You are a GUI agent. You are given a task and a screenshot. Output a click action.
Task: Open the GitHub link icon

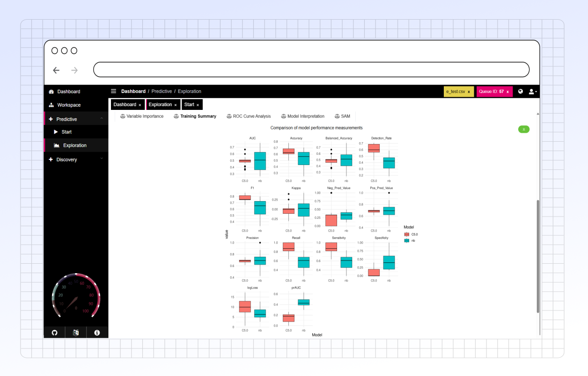(54, 333)
